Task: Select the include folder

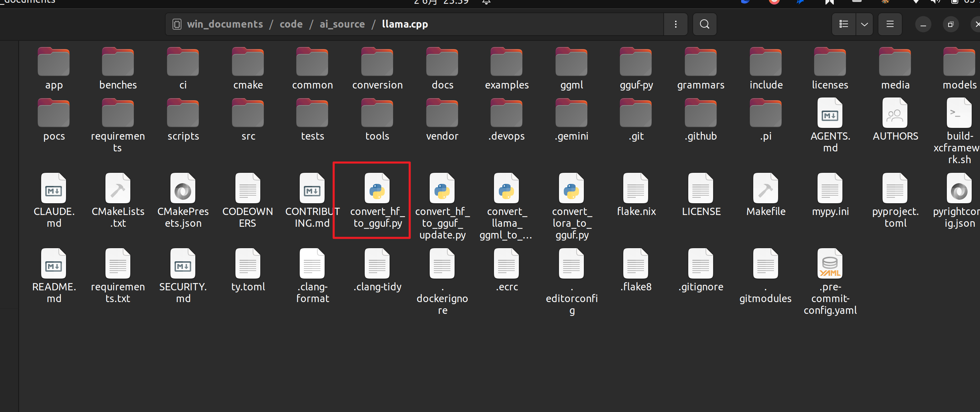Action: (766, 69)
